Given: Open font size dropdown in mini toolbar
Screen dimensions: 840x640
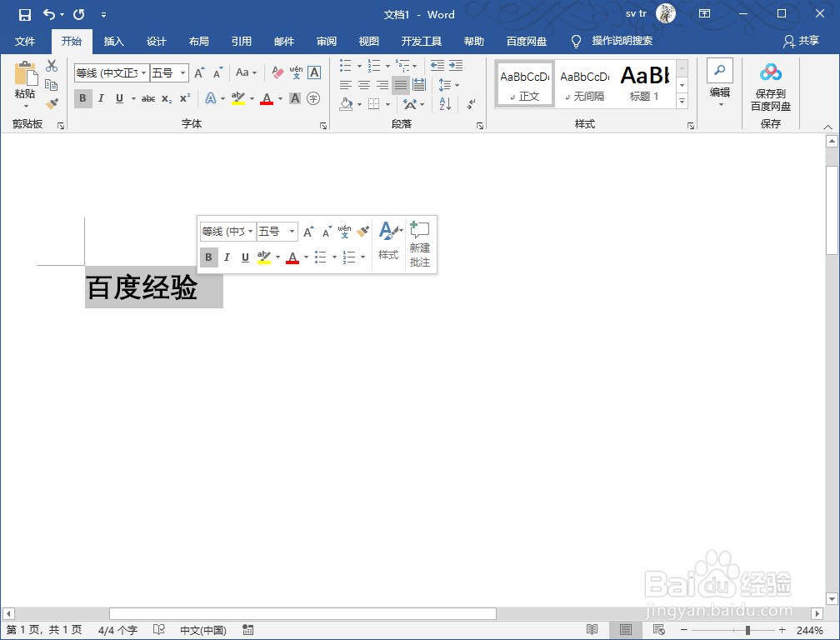Looking at the screenshot, I should [x=292, y=232].
